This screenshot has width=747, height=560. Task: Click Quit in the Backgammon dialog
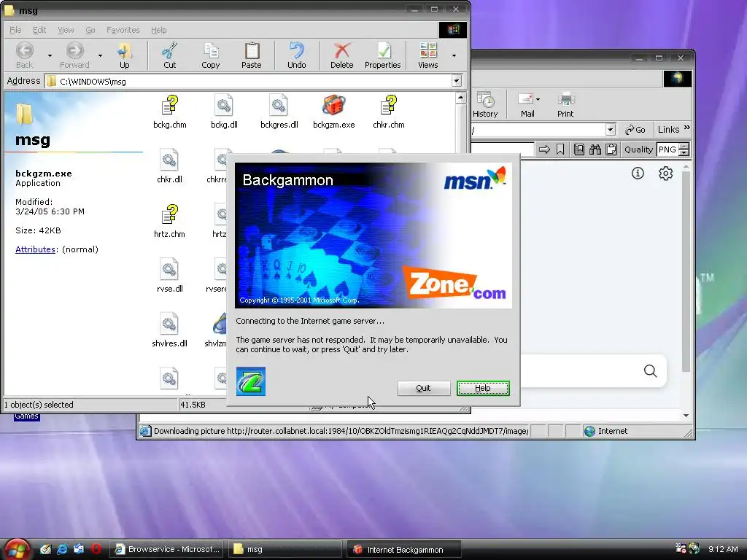(424, 388)
